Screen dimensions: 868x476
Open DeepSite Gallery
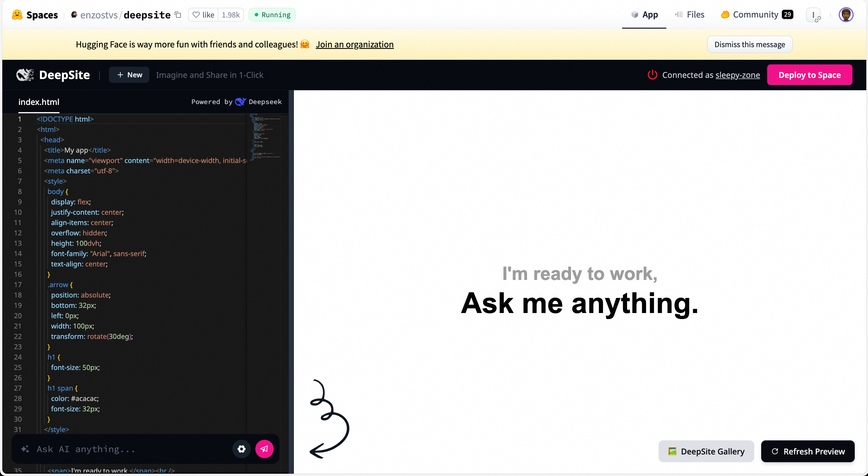[706, 451]
